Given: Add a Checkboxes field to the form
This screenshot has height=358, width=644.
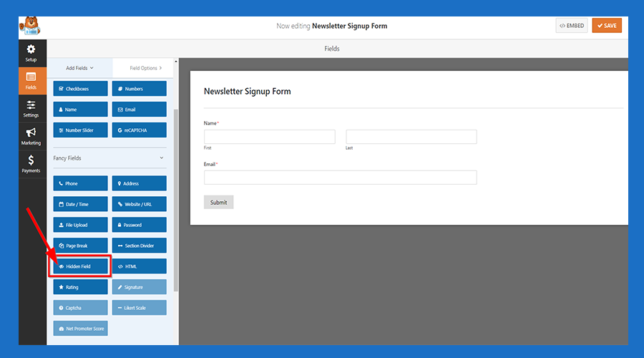Looking at the screenshot, I should coord(80,89).
